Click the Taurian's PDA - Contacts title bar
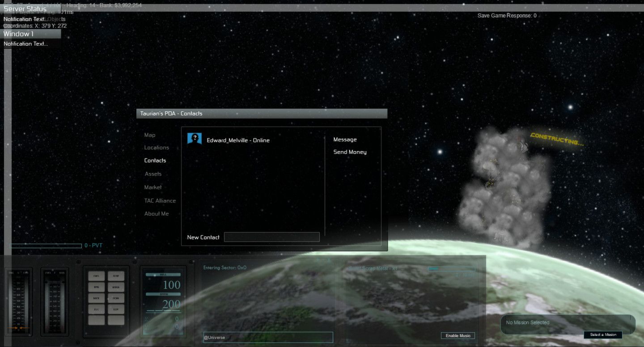 tap(262, 114)
